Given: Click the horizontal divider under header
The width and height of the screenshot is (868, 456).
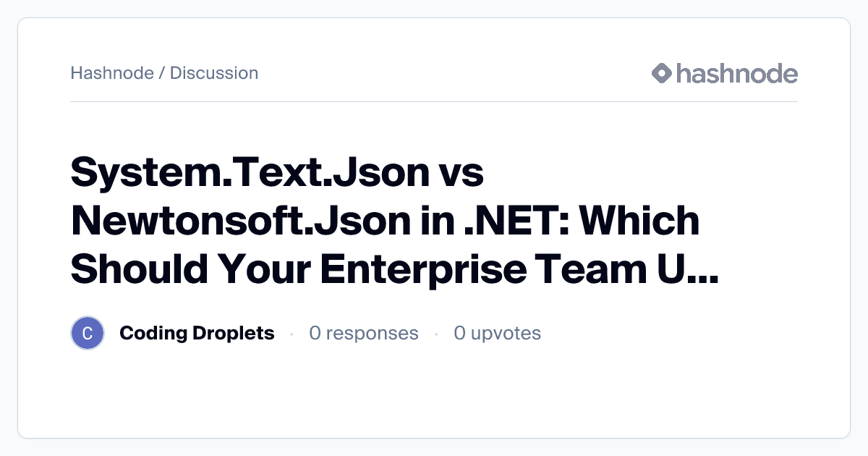Looking at the screenshot, I should pos(434,102).
